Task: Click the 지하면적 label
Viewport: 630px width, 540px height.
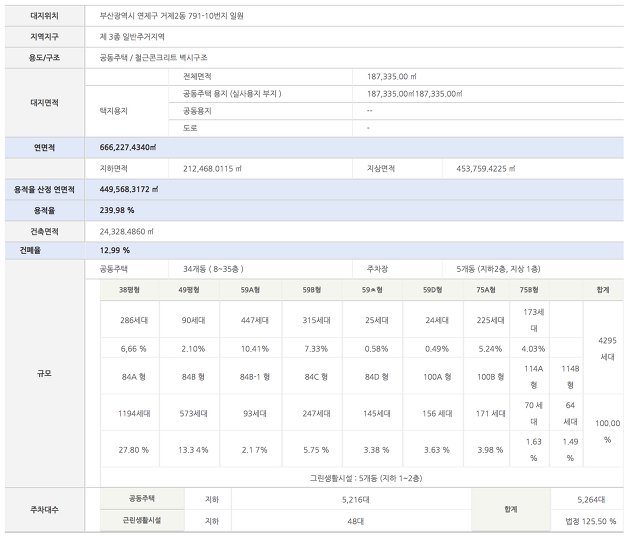Action: coord(114,169)
